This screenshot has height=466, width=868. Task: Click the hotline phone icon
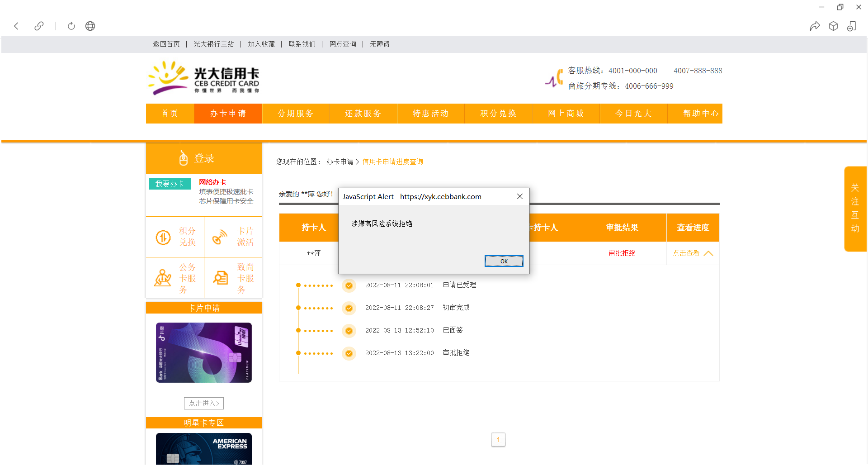tap(554, 78)
